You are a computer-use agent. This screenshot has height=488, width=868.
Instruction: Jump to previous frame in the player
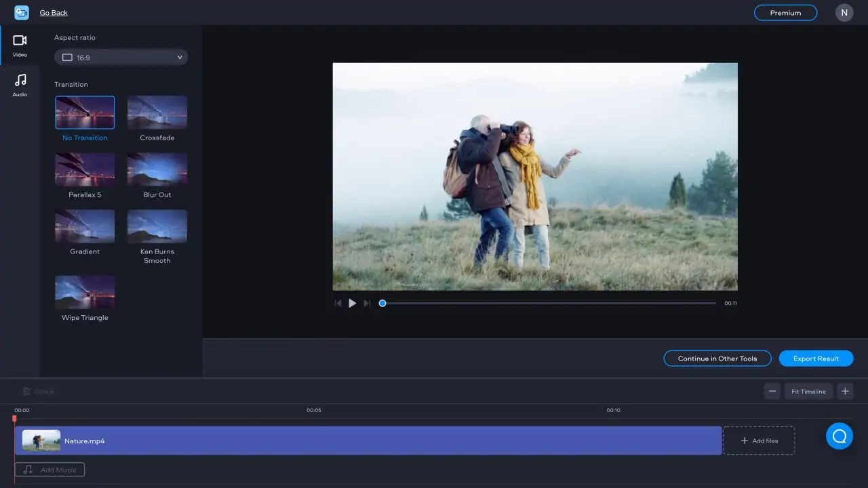338,303
